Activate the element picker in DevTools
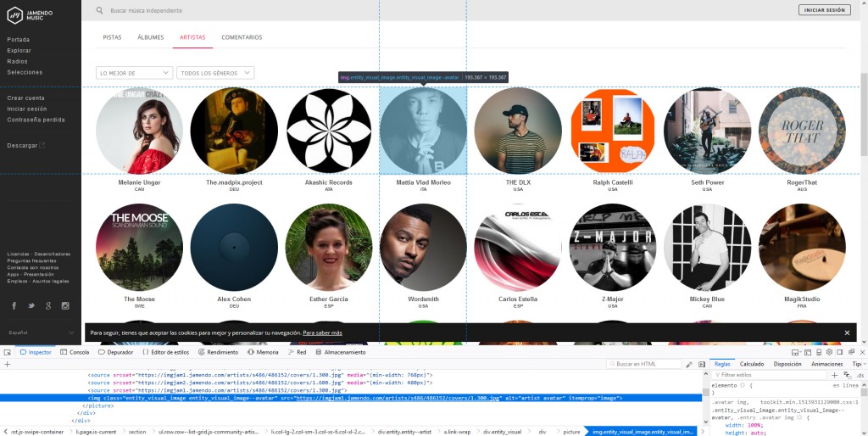868x436 pixels. coord(7,352)
